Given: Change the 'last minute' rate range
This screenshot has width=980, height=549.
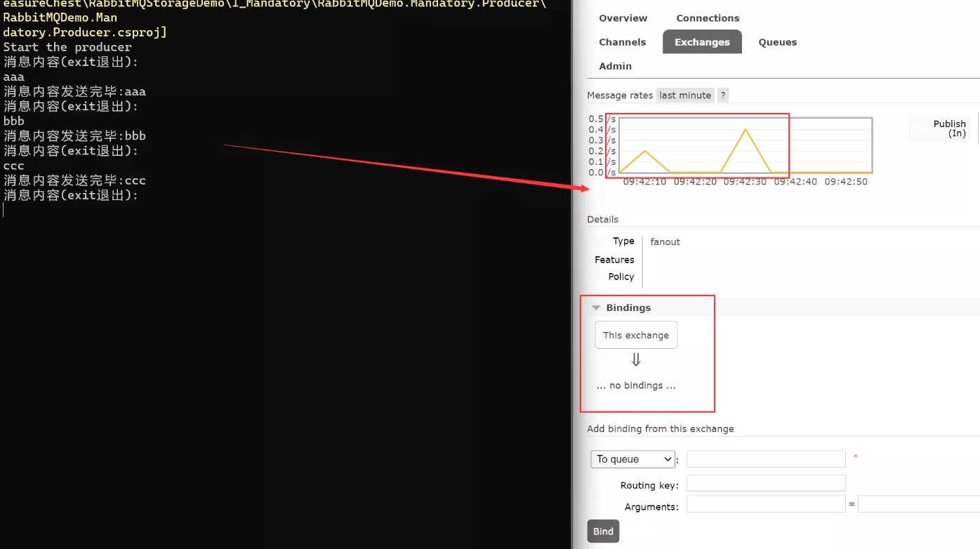Looking at the screenshot, I should click(685, 95).
